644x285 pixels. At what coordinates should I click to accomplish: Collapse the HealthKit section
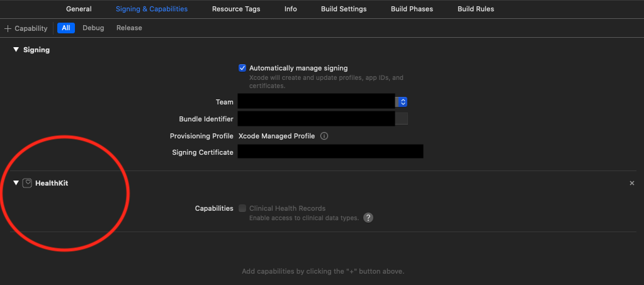pyautogui.click(x=16, y=183)
